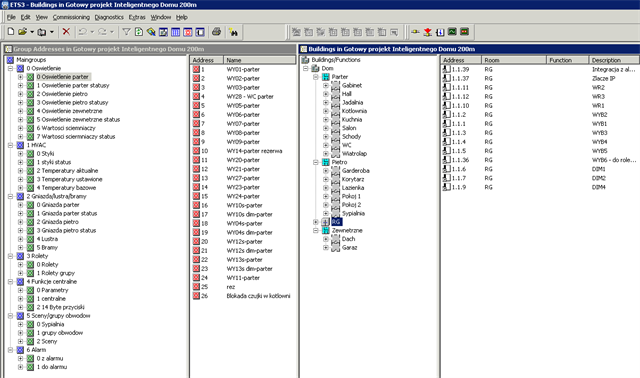
Task: Expand the 1 Oswietlenie parter statusy group
Action: click(20, 85)
